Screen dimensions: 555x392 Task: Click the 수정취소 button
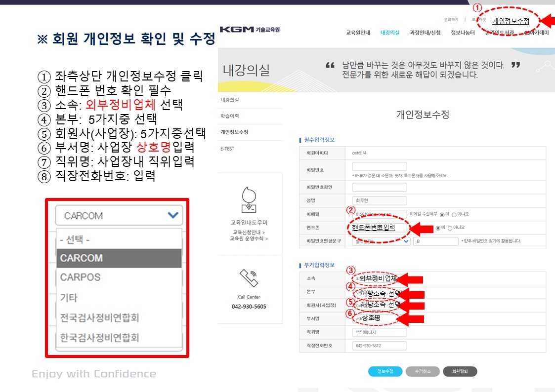click(423, 371)
